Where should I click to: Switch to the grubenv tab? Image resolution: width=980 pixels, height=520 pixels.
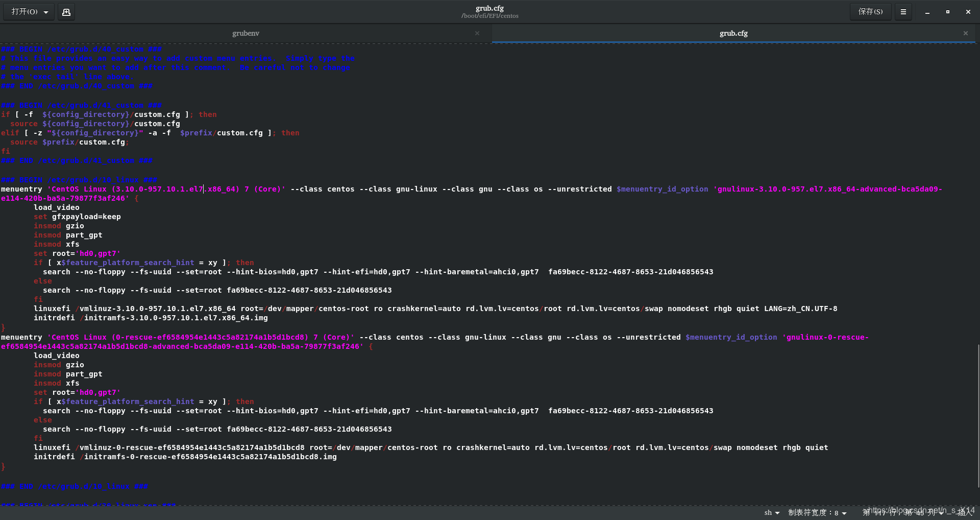[246, 33]
